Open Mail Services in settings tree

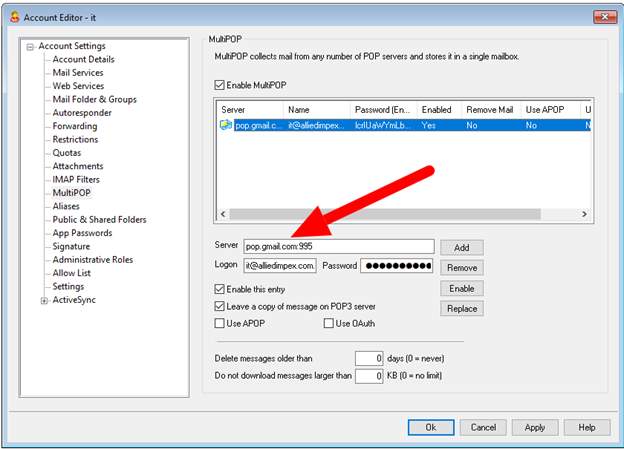(x=77, y=73)
